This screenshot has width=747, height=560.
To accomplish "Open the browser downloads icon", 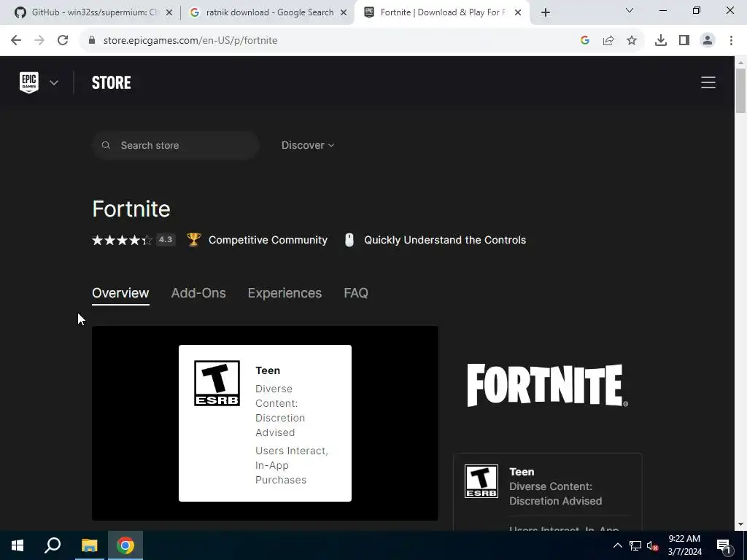I will (x=661, y=41).
